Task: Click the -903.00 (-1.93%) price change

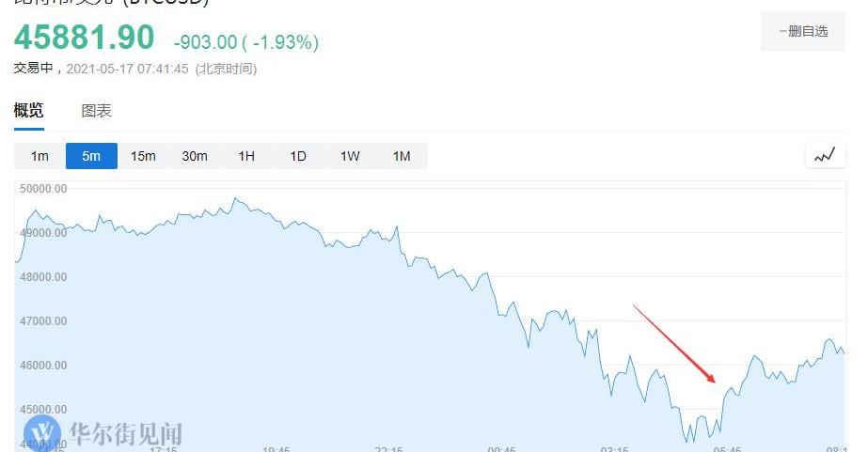Action: [x=246, y=42]
